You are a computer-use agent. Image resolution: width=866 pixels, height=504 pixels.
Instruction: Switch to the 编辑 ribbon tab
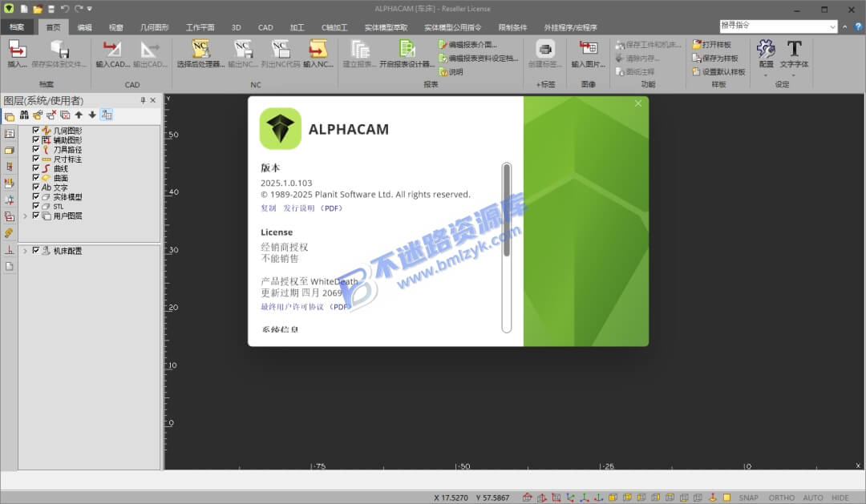pos(84,27)
